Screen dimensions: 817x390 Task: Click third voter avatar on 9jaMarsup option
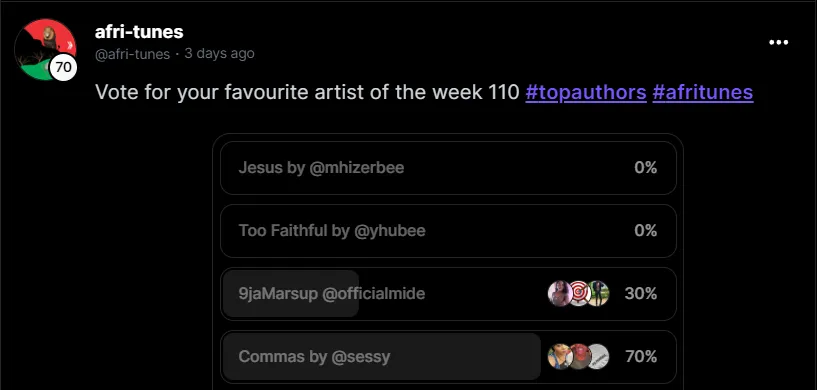[598, 294]
